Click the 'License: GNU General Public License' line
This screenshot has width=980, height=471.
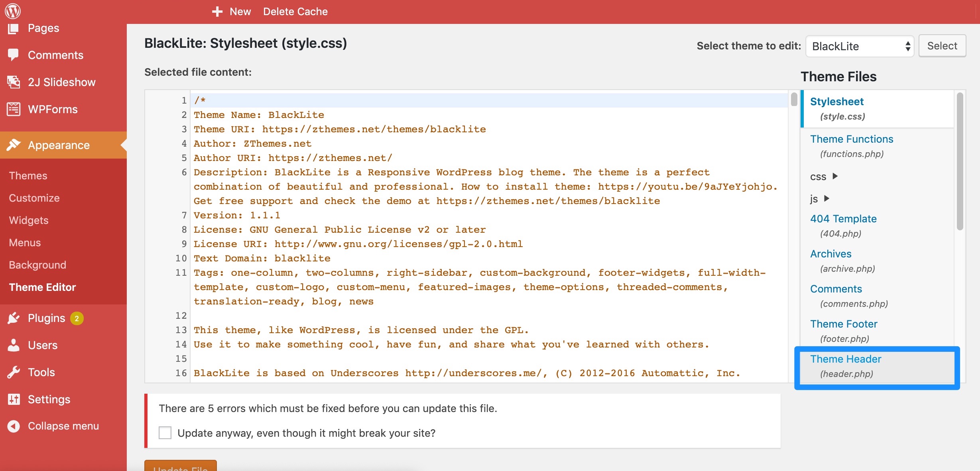(340, 230)
